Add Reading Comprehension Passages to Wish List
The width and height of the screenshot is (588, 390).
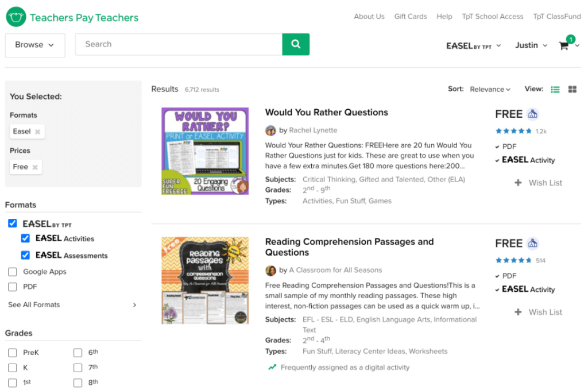pos(539,312)
